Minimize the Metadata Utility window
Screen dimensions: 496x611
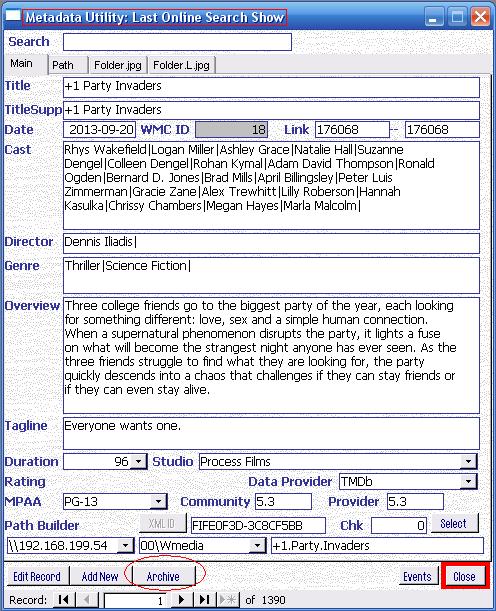(433, 17)
